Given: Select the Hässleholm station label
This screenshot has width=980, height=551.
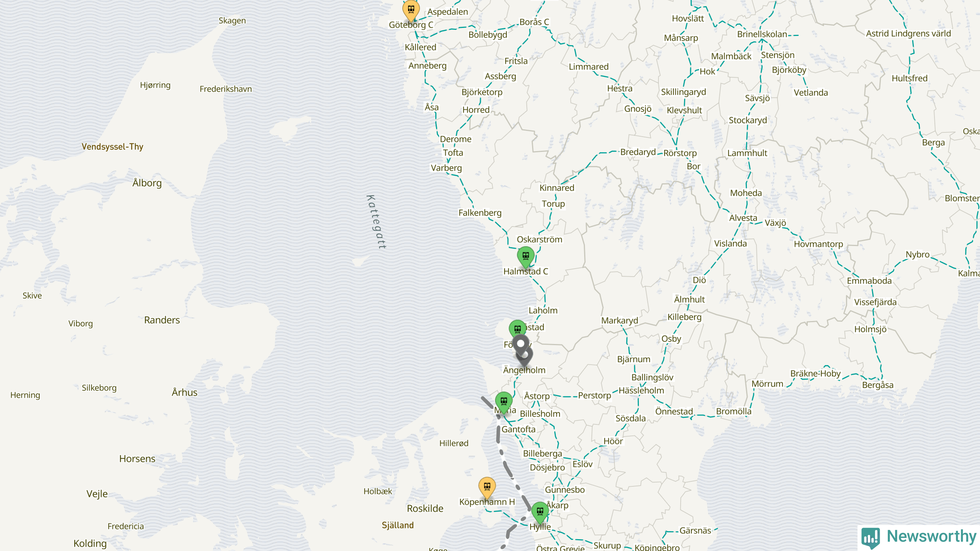Looking at the screenshot, I should coord(641,390).
